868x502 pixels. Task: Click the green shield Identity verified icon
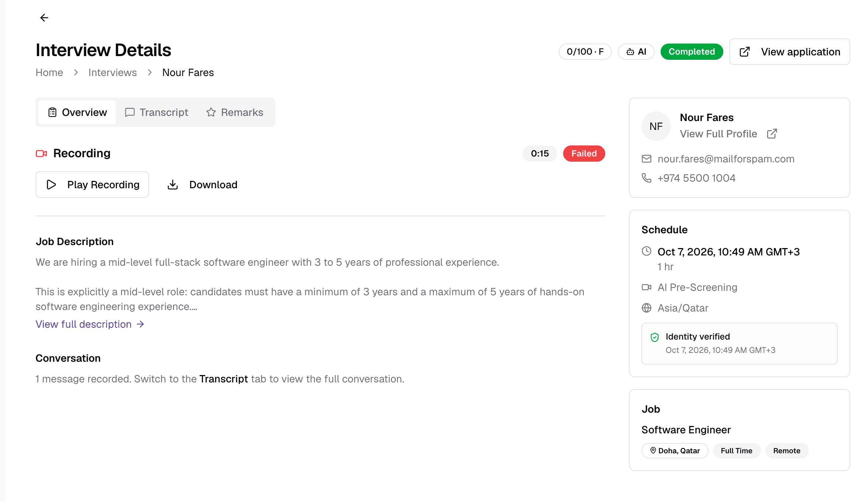[655, 337]
